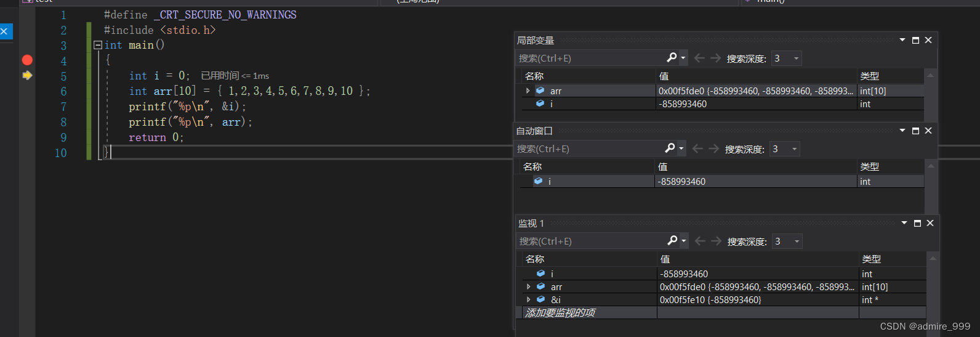
Task: Maximize the Watch 1 panel
Action: point(917,223)
